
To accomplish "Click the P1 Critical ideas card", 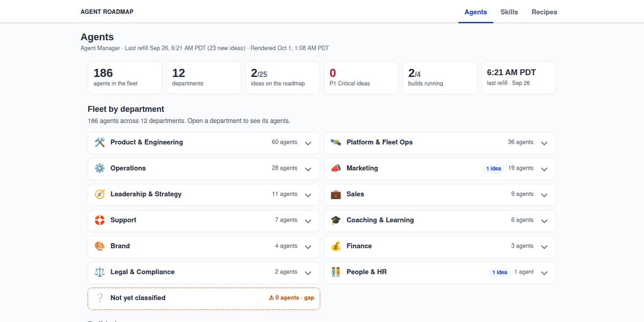I will [361, 77].
